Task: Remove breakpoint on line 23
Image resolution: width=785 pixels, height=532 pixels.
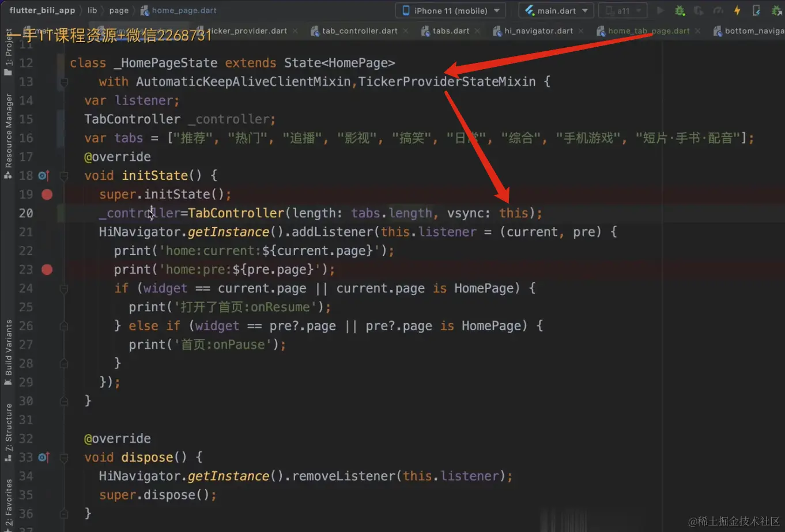Action: click(47, 269)
